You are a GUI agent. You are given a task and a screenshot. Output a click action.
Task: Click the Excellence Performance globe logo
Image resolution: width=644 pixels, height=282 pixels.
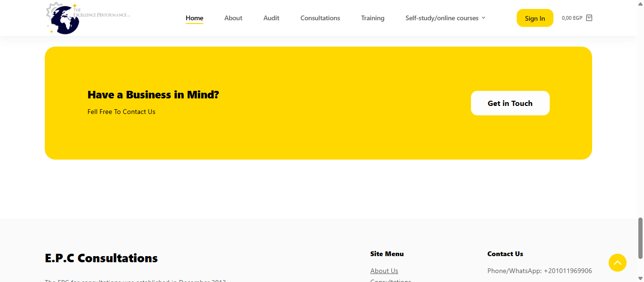coord(64,19)
